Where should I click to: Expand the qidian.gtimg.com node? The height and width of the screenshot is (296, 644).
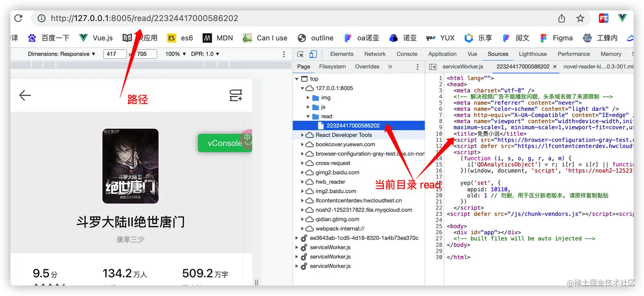coord(302,220)
